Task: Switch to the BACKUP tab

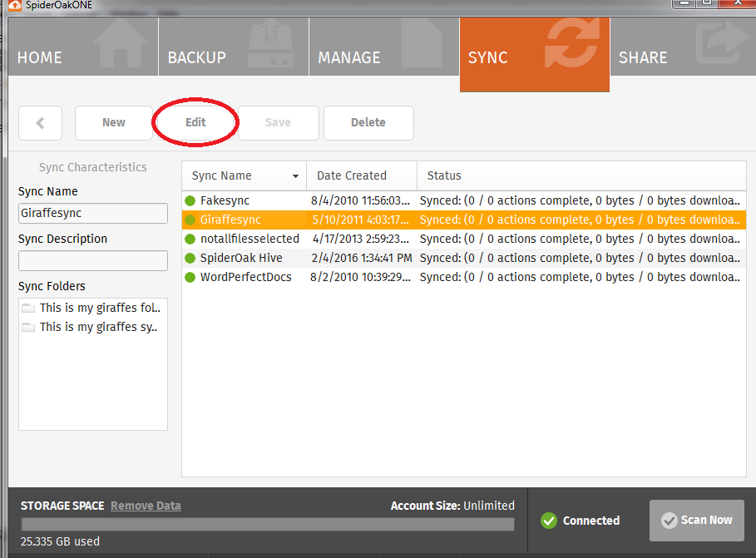Action: 234,47
